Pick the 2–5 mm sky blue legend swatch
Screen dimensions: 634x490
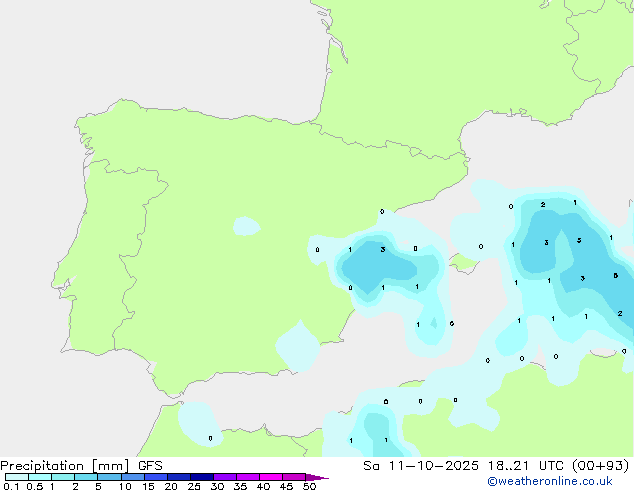tap(86, 477)
